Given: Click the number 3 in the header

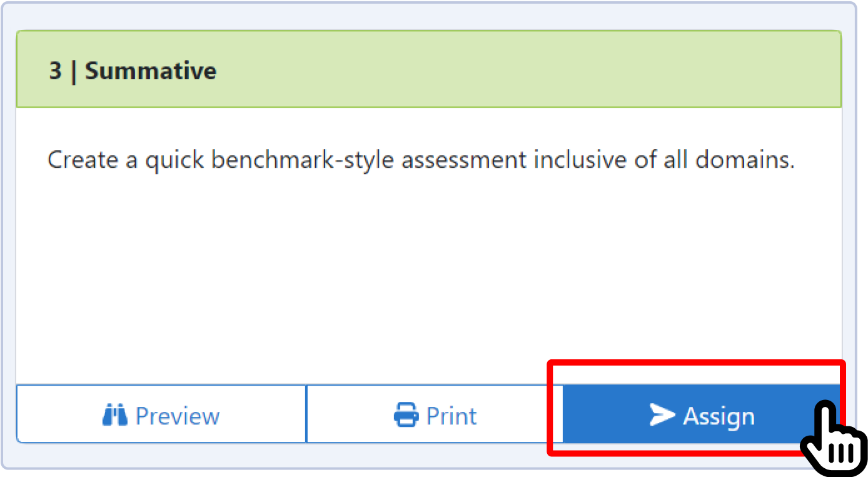Looking at the screenshot, I should coord(56,71).
